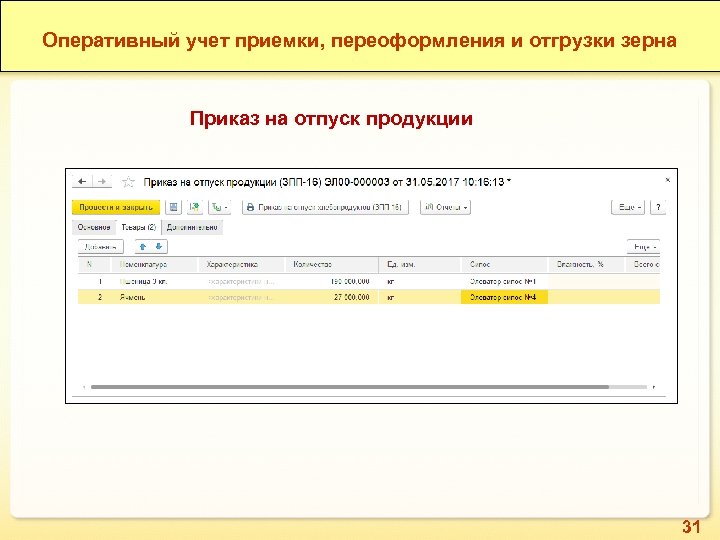Click the characteristic cell in the Пшеница row
Viewport: 720px width, 540px height.
[241, 281]
